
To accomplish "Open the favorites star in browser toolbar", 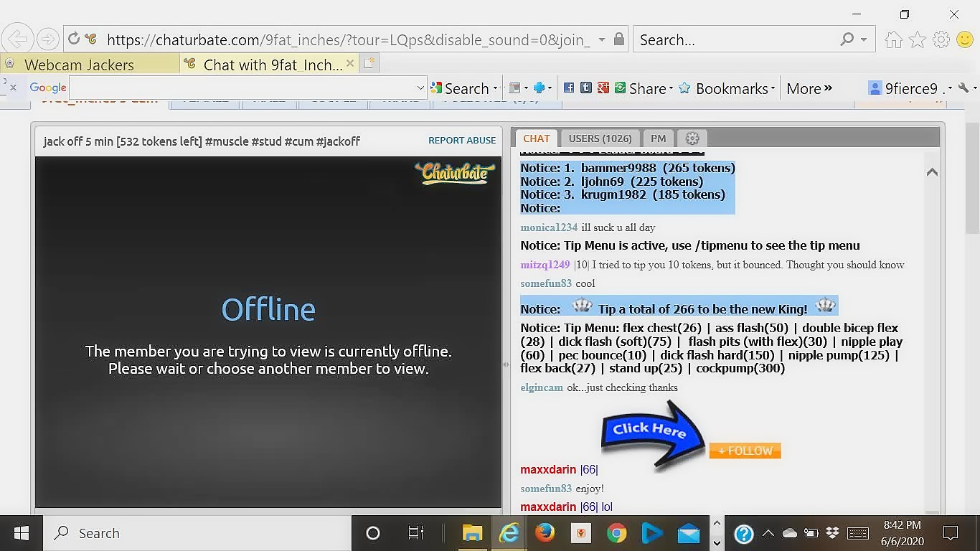I will (917, 40).
